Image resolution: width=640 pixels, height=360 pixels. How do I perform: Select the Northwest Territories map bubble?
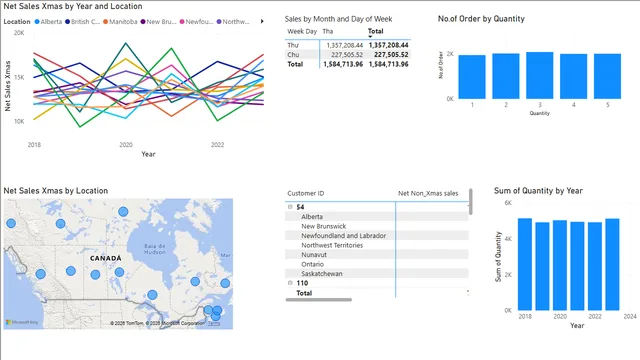tap(60, 224)
